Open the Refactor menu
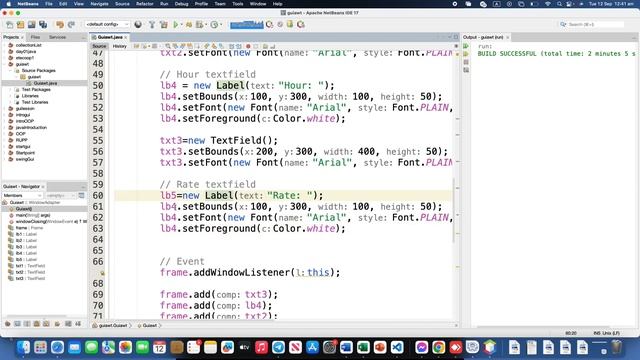Screen dimensions: 640x360 (144, 4)
